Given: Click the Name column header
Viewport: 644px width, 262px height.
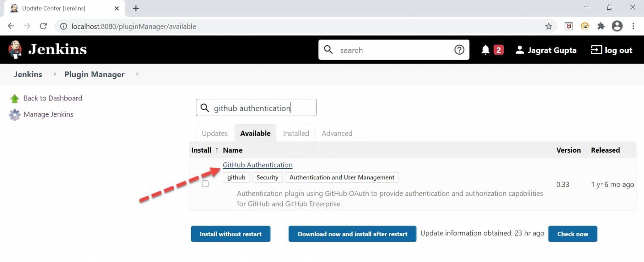Looking at the screenshot, I should click(233, 150).
